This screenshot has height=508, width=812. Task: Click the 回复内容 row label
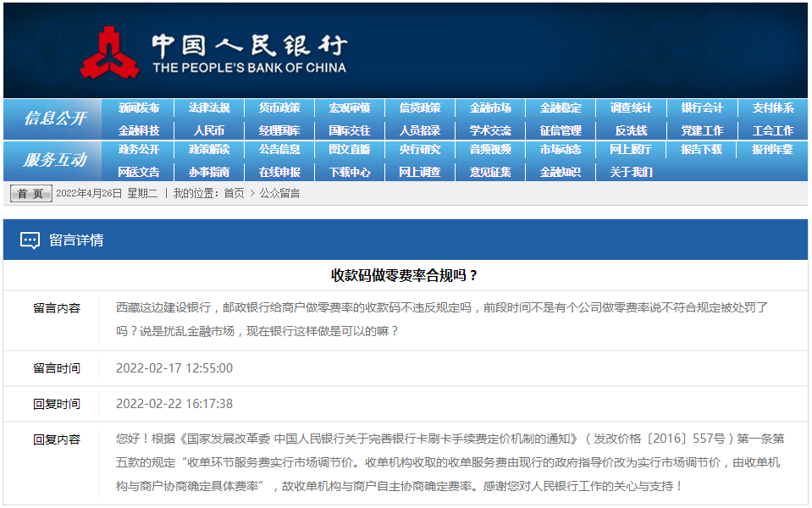[x=57, y=439]
